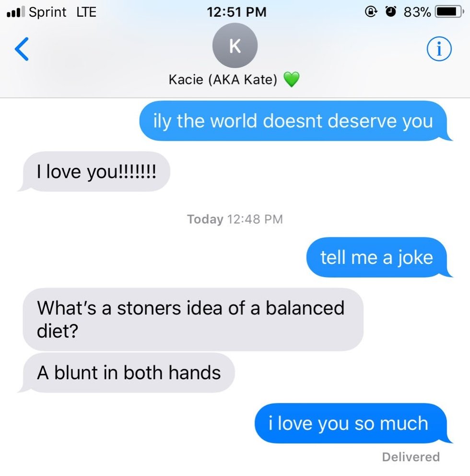470x476 pixels.
Task: Tap the gray K contact avatar
Action: click(x=235, y=46)
